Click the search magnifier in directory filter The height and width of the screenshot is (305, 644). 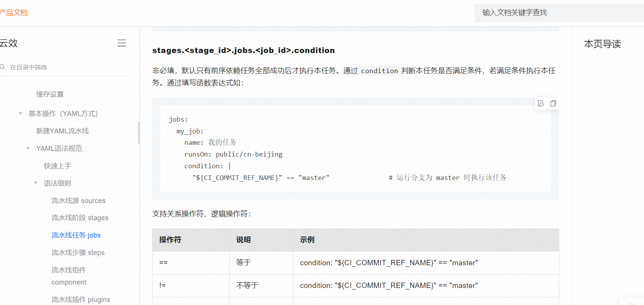(2, 67)
